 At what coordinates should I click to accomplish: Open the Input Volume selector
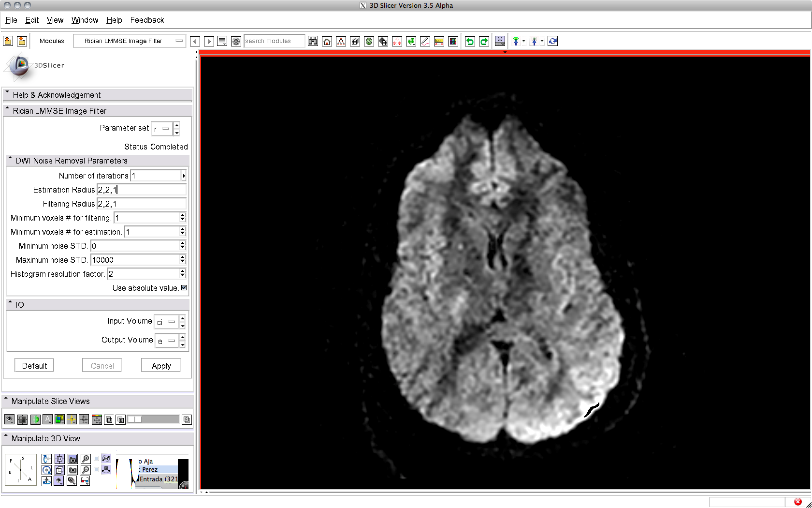pyautogui.click(x=166, y=322)
